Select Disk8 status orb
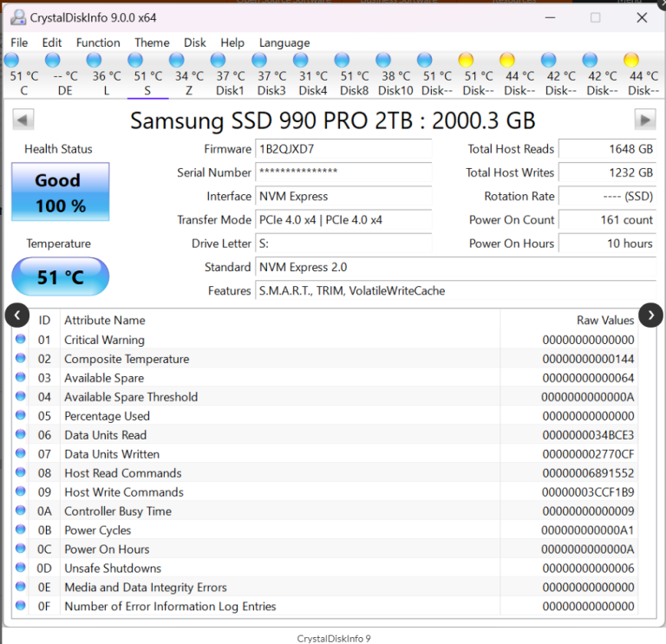 [x=342, y=60]
